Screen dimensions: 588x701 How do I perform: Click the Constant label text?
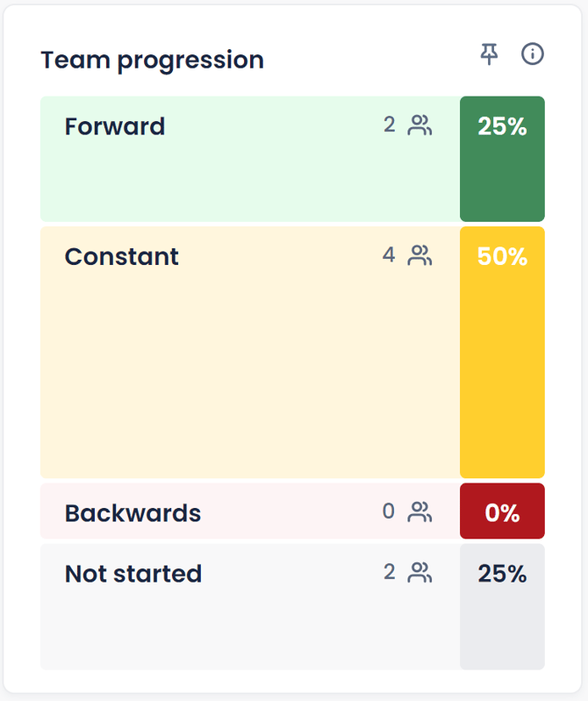click(x=122, y=256)
